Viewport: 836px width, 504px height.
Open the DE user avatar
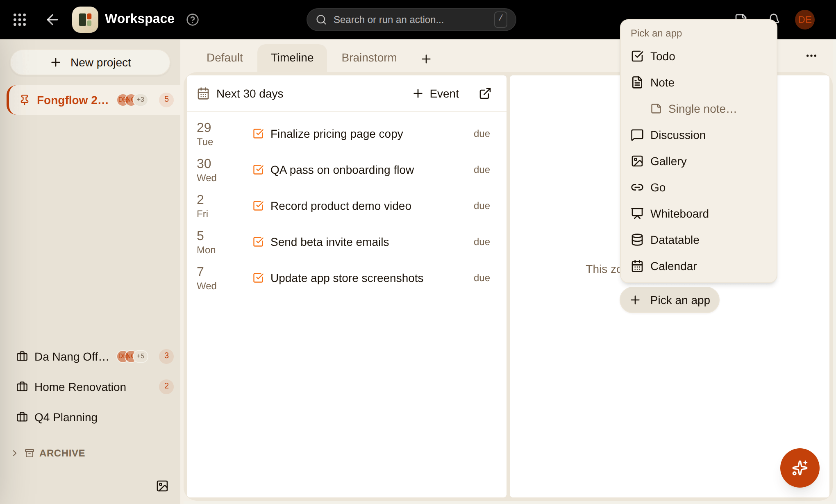click(805, 20)
